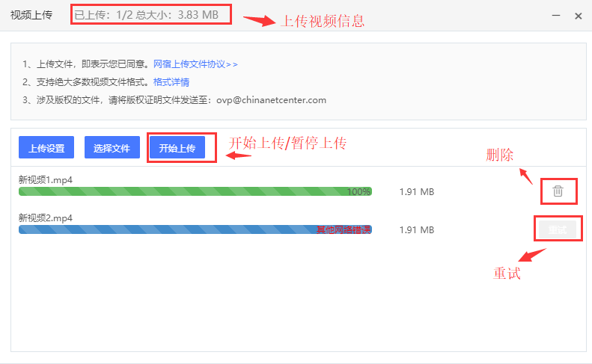Click the 1.91 MB size of 新视频1.mp4
This screenshot has height=364, width=592.
point(417,191)
